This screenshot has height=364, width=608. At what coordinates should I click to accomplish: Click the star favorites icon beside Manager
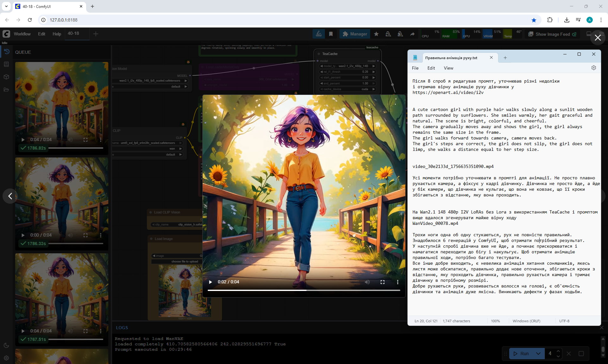point(376,34)
